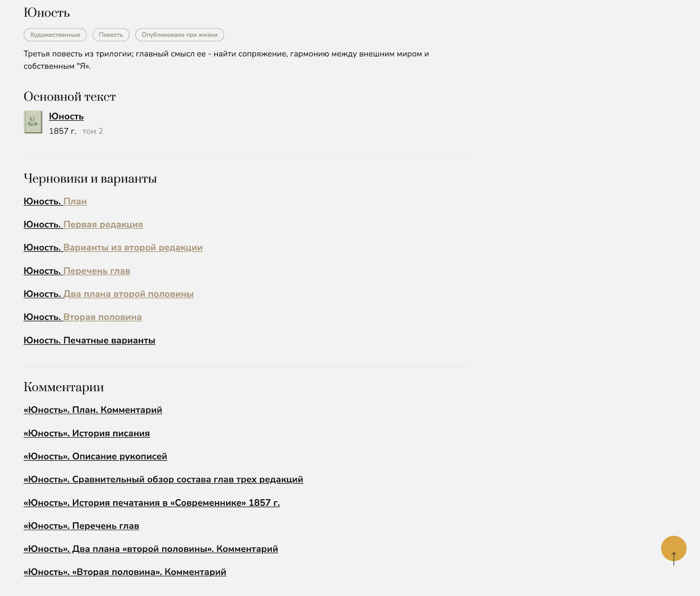Screen dimensions: 700x596
Task: Open «Вторая половина». Комментарий link
Action: (125, 572)
